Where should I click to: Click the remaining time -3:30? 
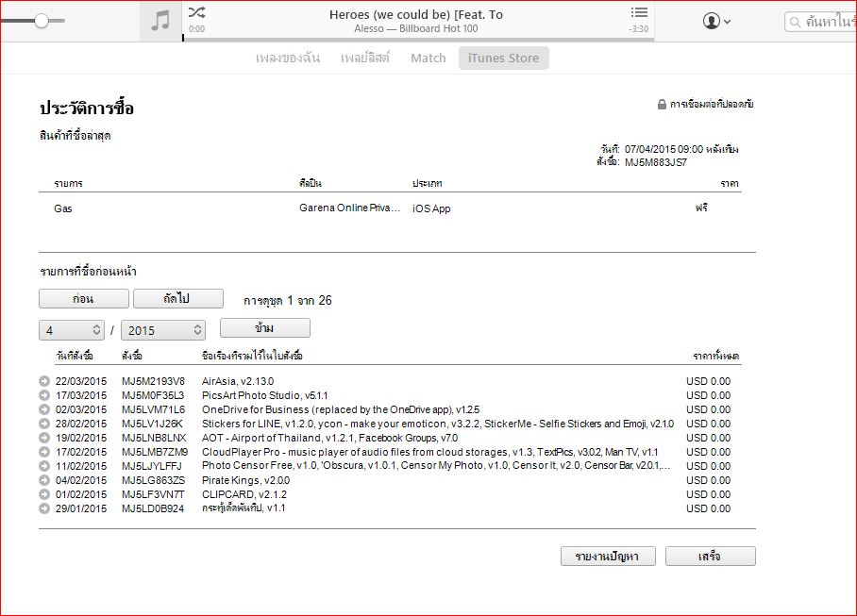pos(638,29)
